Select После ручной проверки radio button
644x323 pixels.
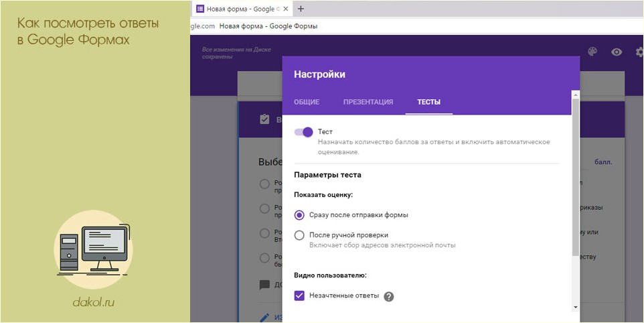pos(299,235)
